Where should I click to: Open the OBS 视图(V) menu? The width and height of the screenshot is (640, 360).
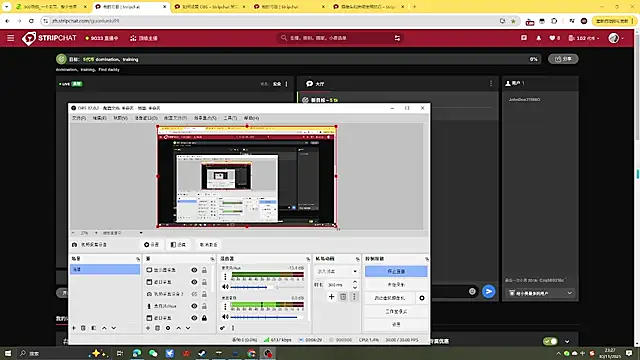coord(120,118)
